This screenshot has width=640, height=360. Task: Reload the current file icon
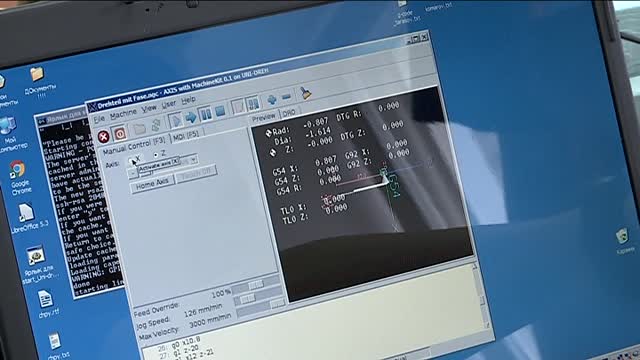pos(156,125)
